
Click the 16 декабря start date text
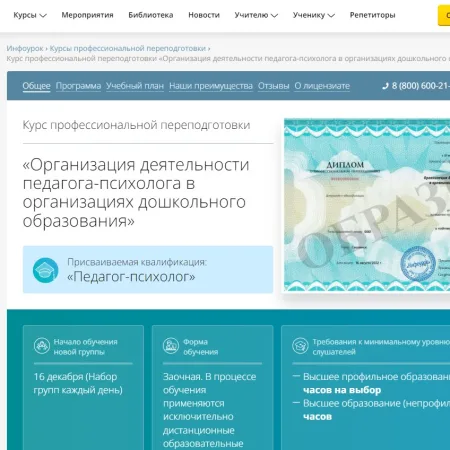coord(78,383)
